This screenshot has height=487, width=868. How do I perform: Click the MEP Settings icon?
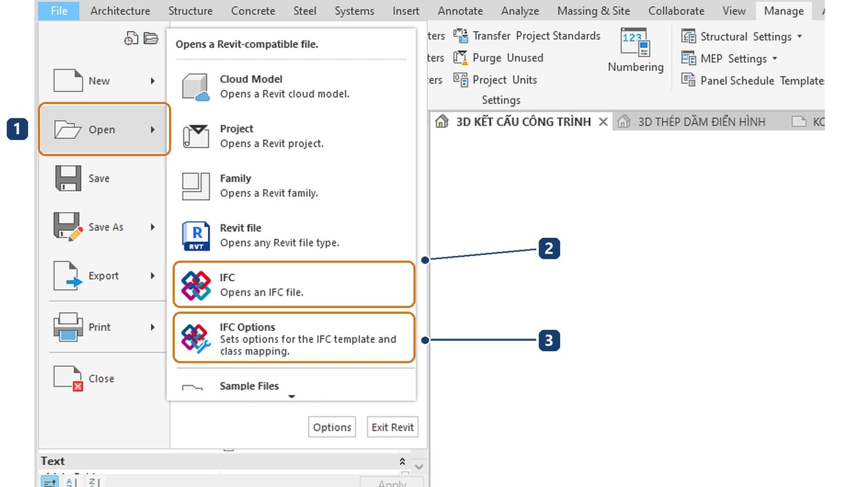(x=689, y=58)
